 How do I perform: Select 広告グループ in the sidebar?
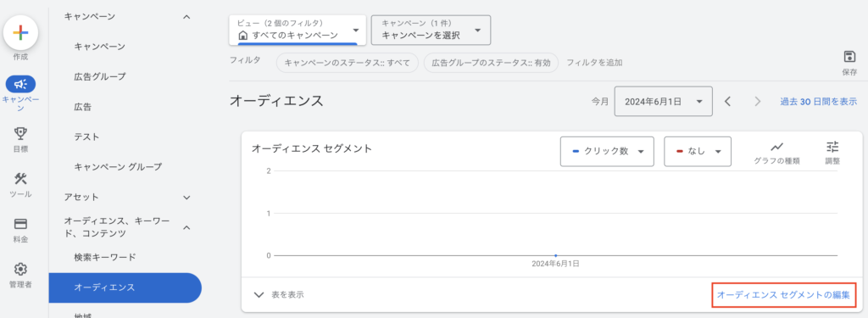click(x=100, y=76)
